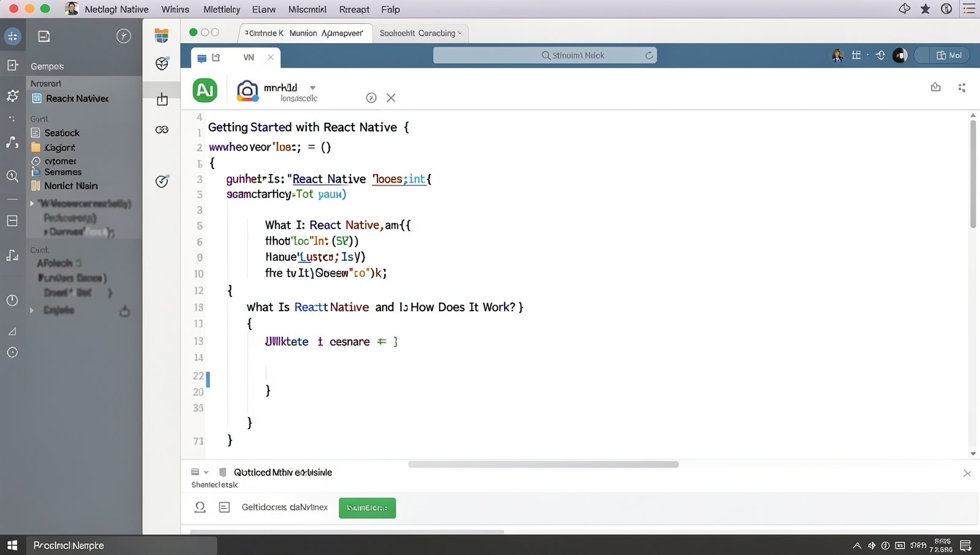
Task: Open the four-dots options icon
Action: coord(962,88)
